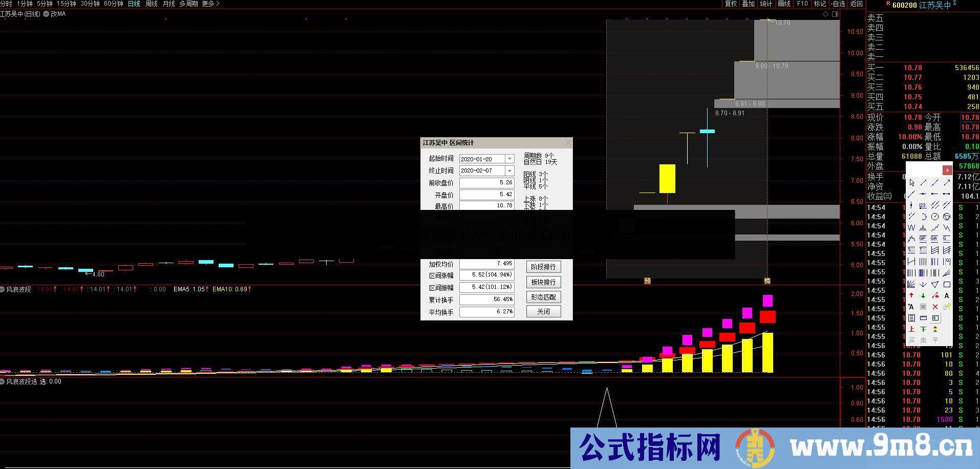The width and height of the screenshot is (980, 469).
Task: Open 多周期 multi-period view
Action: 188,4
